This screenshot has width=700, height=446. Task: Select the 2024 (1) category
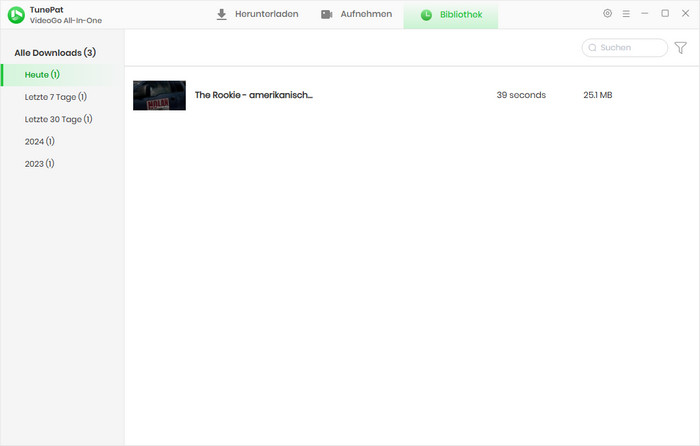pos(40,141)
